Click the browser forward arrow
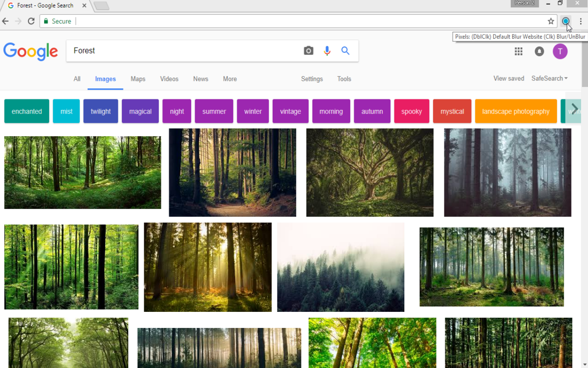This screenshot has height=368, width=588. [18, 21]
